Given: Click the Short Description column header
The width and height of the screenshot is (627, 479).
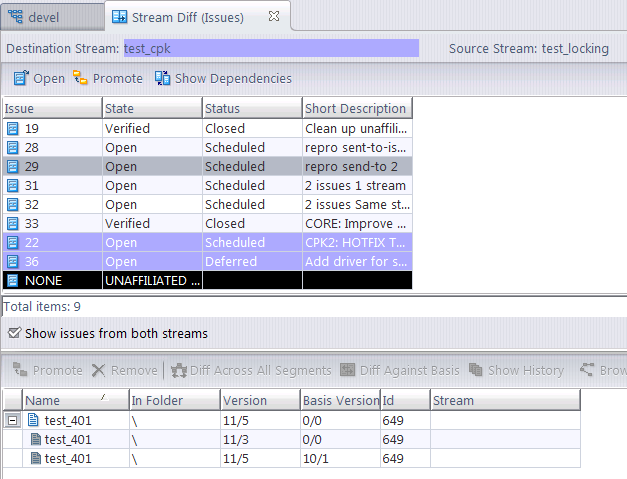Looking at the screenshot, I should pyautogui.click(x=356, y=108).
